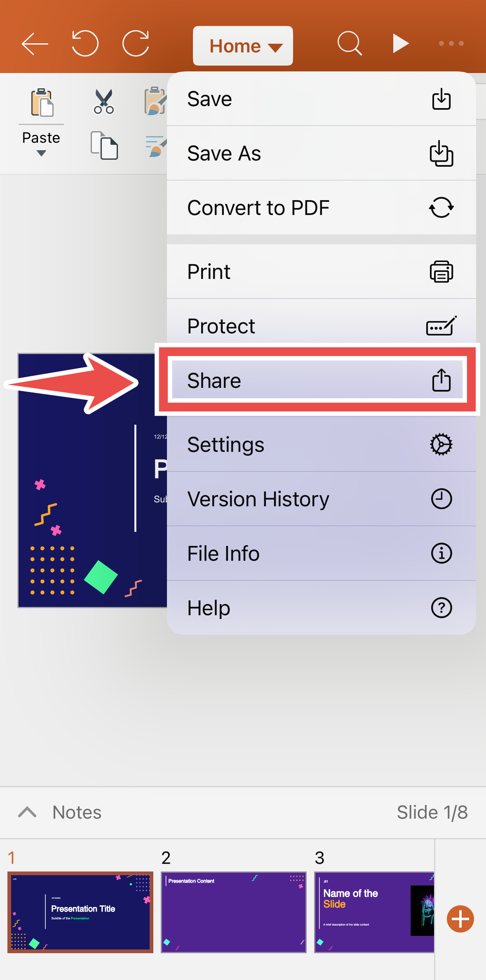Undo the last action
The height and width of the screenshot is (980, 486).
tap(85, 43)
